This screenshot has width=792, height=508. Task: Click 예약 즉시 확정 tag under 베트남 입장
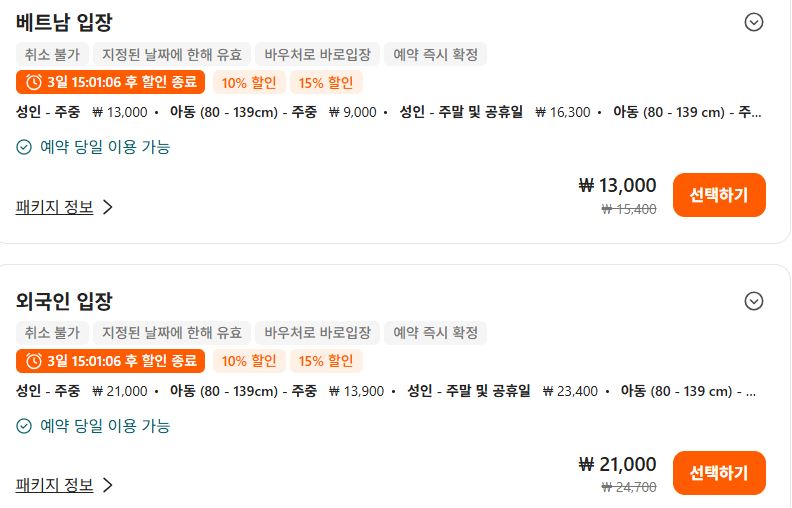(x=435, y=54)
